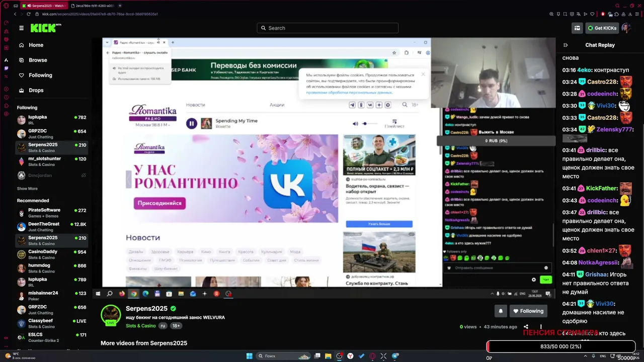Image resolution: width=644 pixels, height=362 pixels.
Task: Open mr_slotshunter channel in Following
Action: (x=51, y=161)
